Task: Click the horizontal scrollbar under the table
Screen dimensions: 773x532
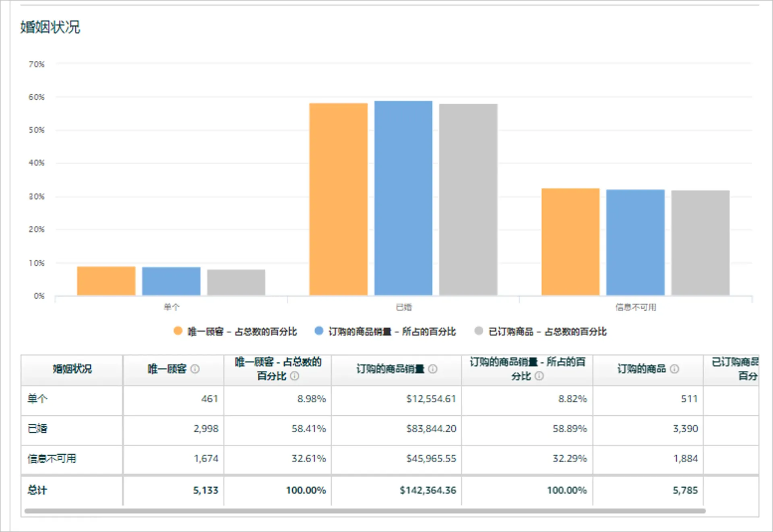Action: pos(365,511)
